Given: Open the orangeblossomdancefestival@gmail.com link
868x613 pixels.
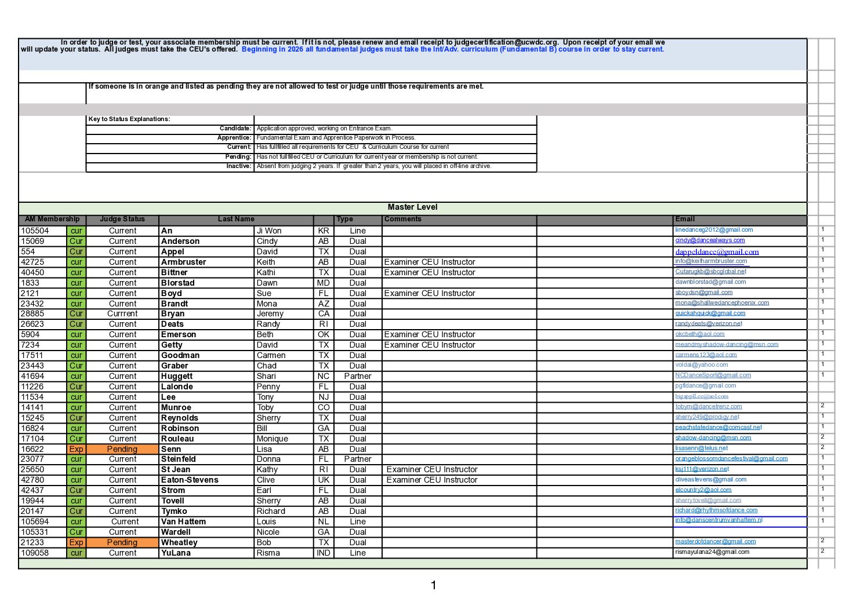Looking at the screenshot, I should [731, 459].
